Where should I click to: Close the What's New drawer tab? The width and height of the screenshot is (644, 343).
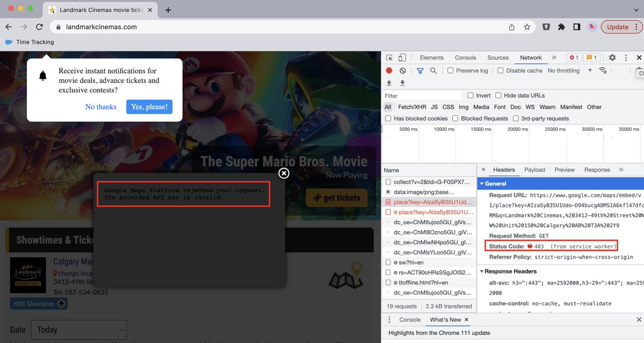pyautogui.click(x=466, y=319)
